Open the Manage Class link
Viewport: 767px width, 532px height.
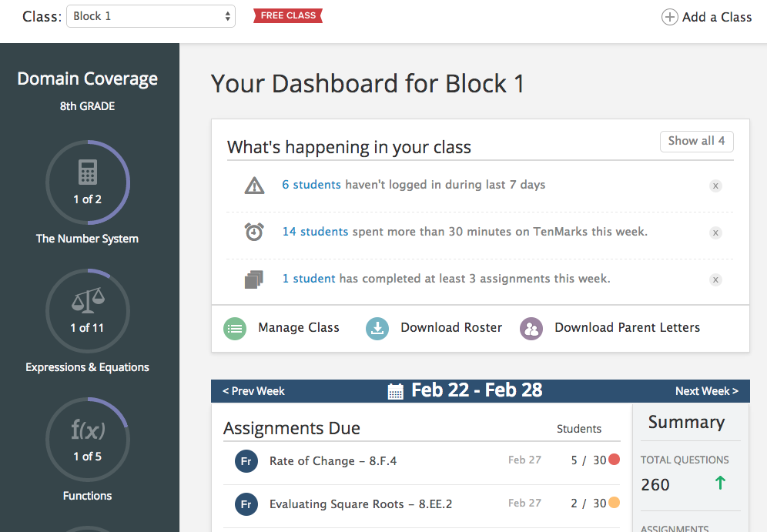[298, 328]
